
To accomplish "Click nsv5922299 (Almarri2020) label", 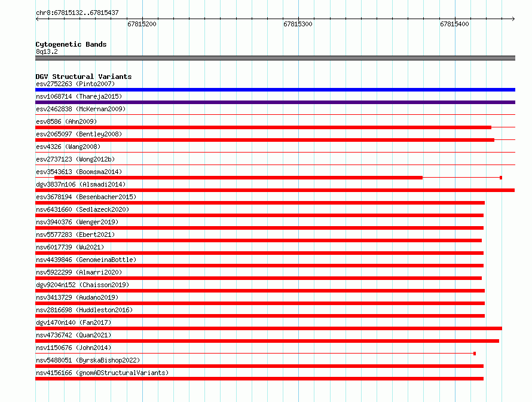I will point(79,272).
